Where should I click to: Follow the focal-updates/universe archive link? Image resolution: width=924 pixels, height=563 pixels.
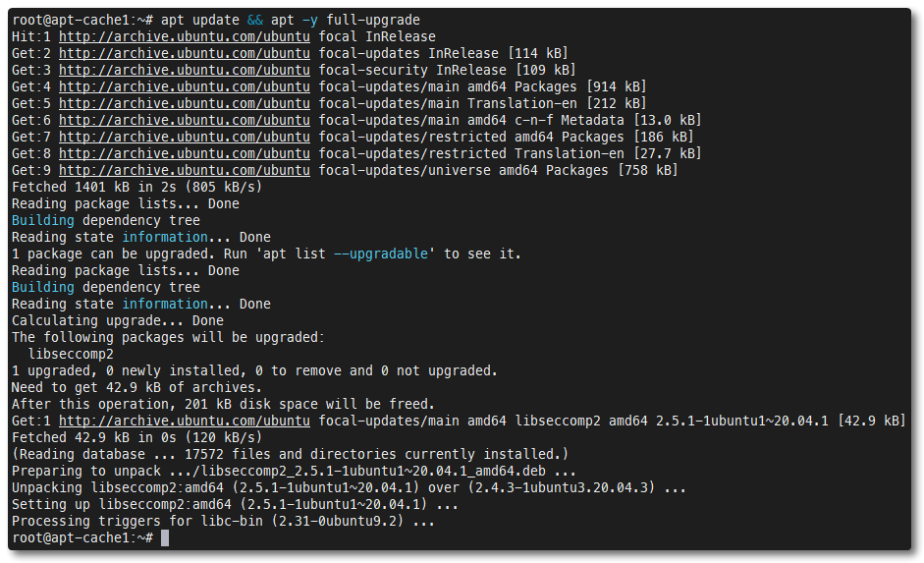[x=185, y=170]
